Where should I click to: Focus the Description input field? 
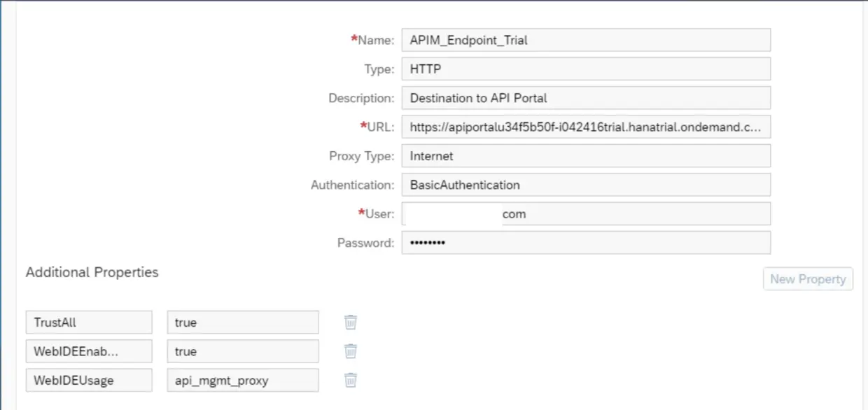click(x=586, y=98)
